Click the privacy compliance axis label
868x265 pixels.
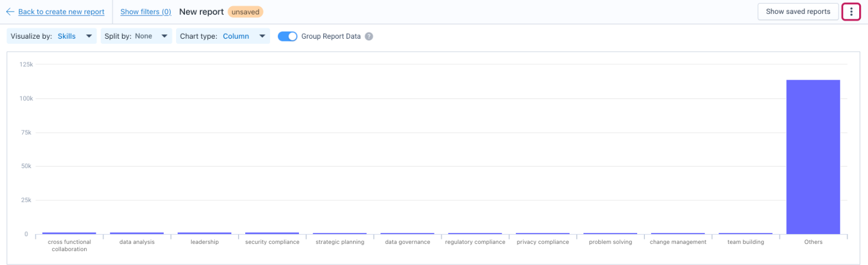(542, 242)
